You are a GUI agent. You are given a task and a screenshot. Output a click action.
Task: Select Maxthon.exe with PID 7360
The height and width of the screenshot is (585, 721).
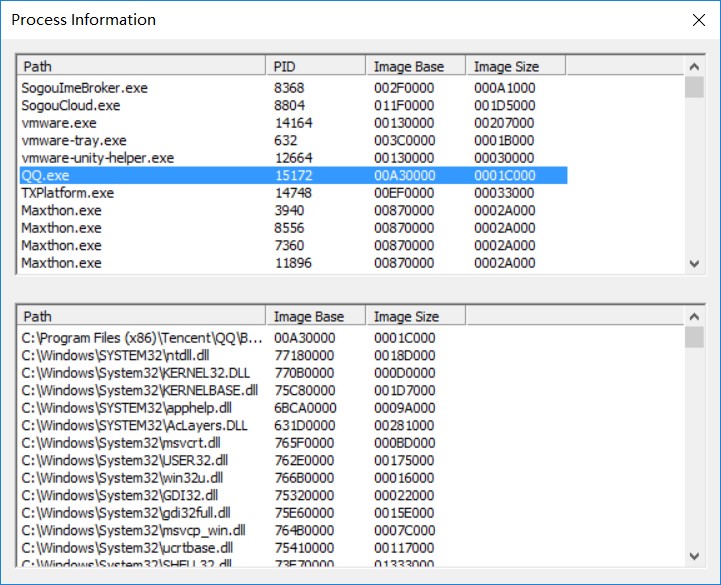[293, 245]
